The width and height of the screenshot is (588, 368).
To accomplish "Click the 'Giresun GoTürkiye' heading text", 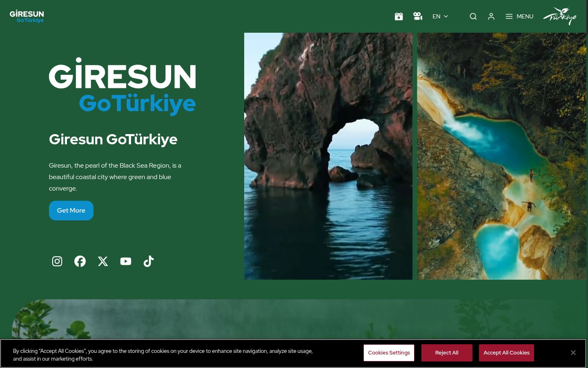I will tap(113, 139).
